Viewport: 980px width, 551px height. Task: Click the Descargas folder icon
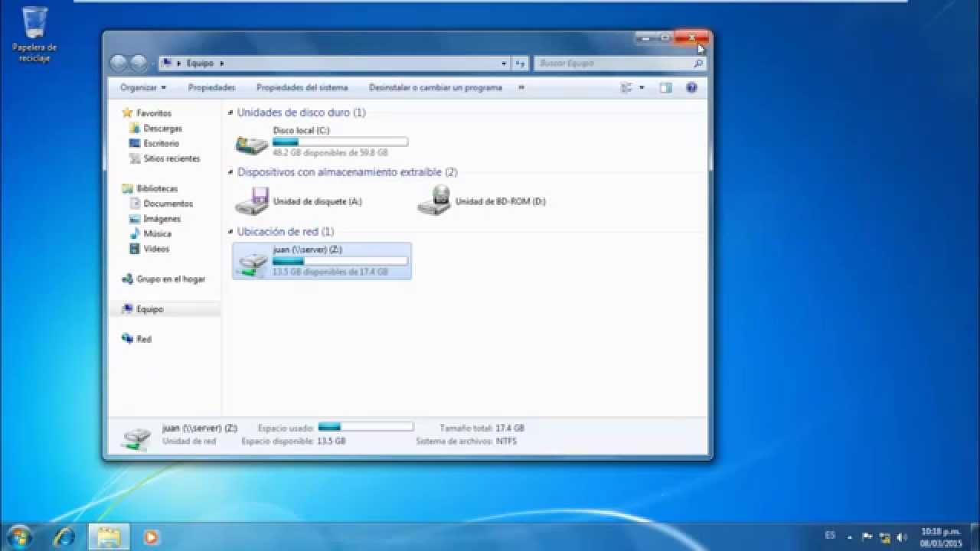(135, 129)
